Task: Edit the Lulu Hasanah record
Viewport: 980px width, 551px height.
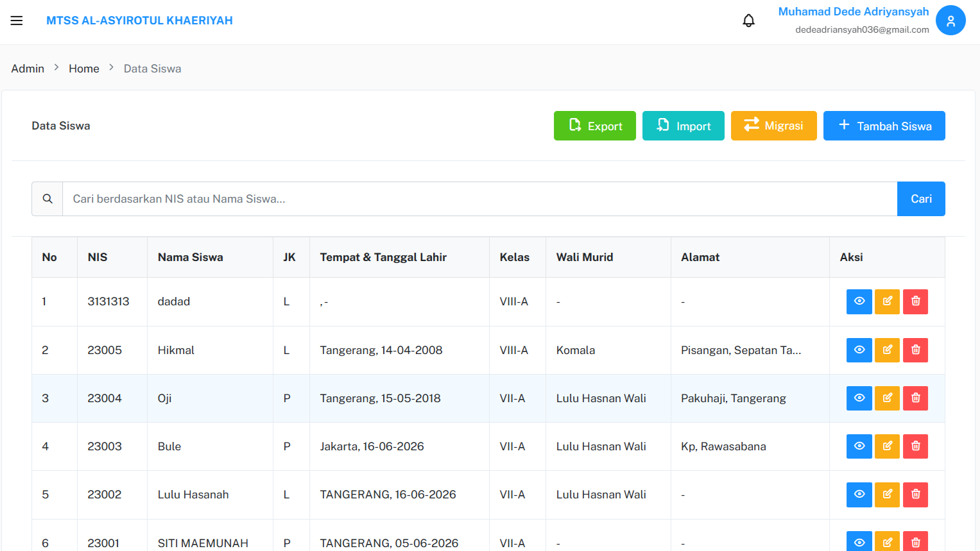Action: (887, 495)
